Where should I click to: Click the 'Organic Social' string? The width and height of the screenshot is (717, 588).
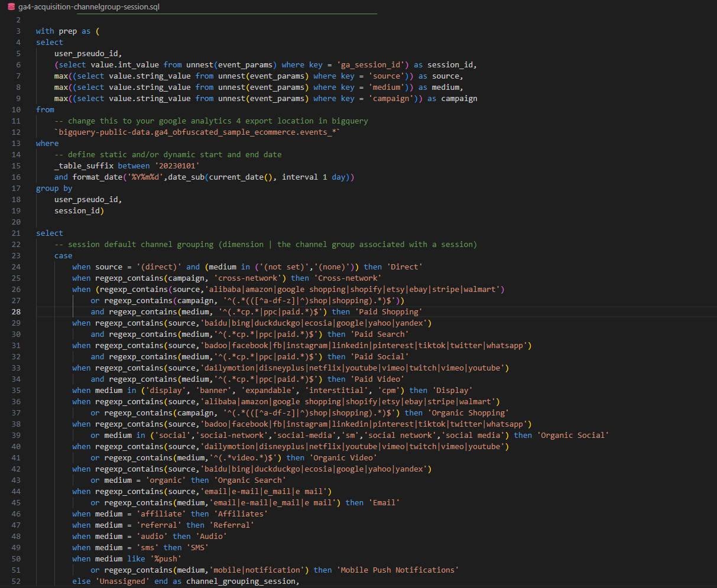(x=572, y=435)
